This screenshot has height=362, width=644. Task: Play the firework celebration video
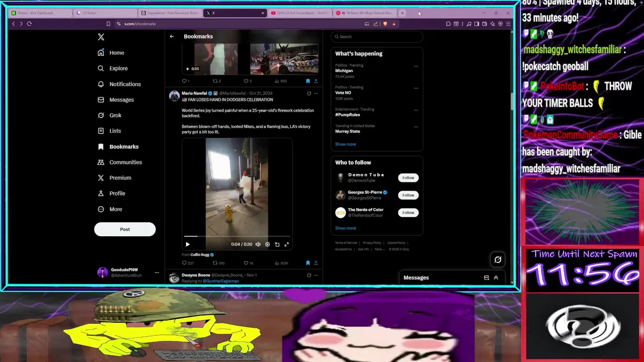(188, 244)
